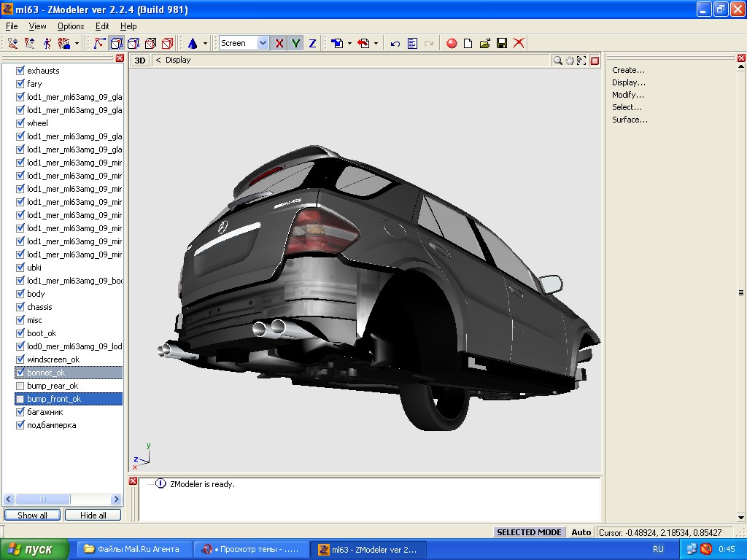Select the polygons level cube icon
The width and height of the screenshot is (747, 560).
pyautogui.click(x=133, y=43)
